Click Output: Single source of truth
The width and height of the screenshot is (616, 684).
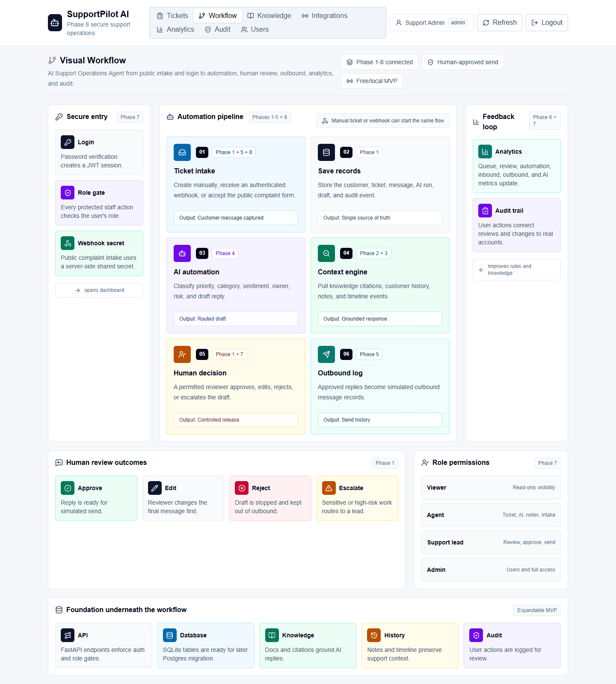(380, 218)
